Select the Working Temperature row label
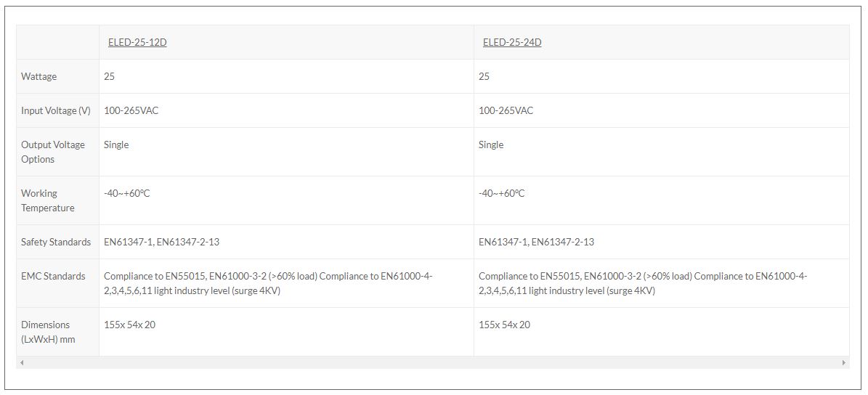 pos(48,200)
